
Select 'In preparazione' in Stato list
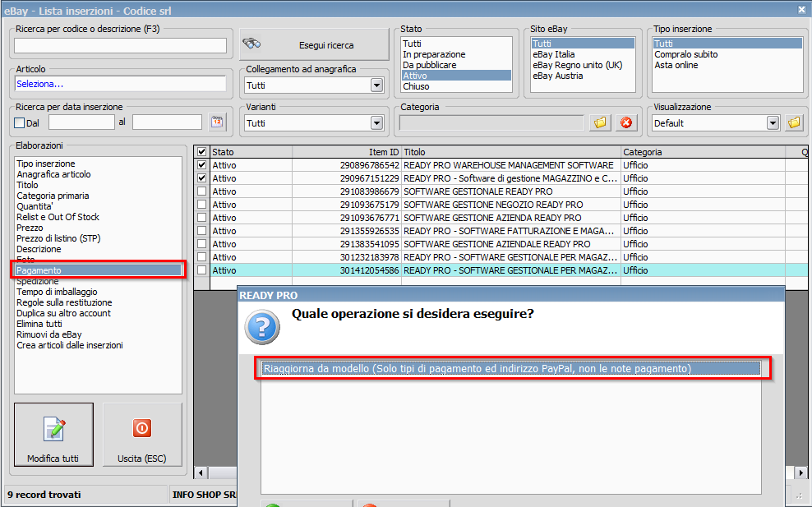(456, 54)
